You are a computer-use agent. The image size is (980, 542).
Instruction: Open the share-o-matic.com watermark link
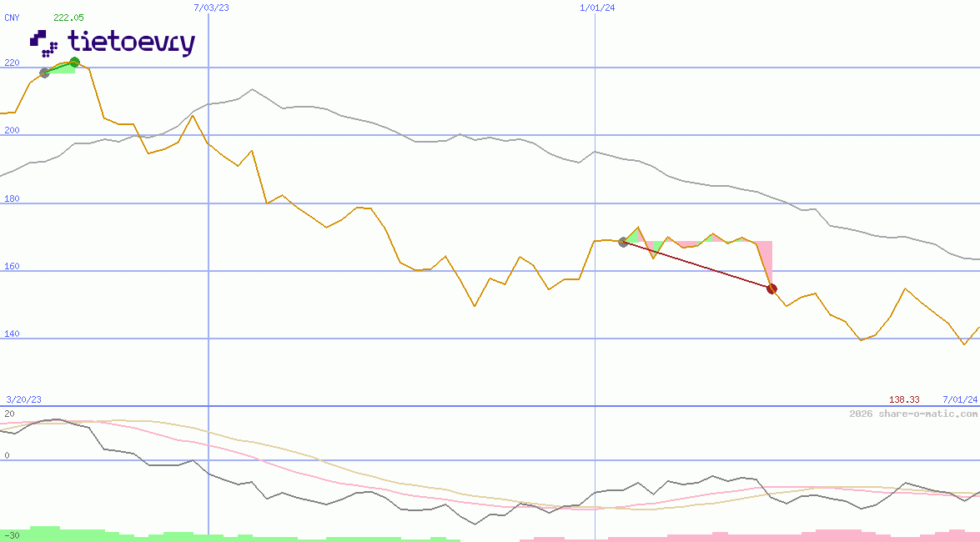point(913,414)
